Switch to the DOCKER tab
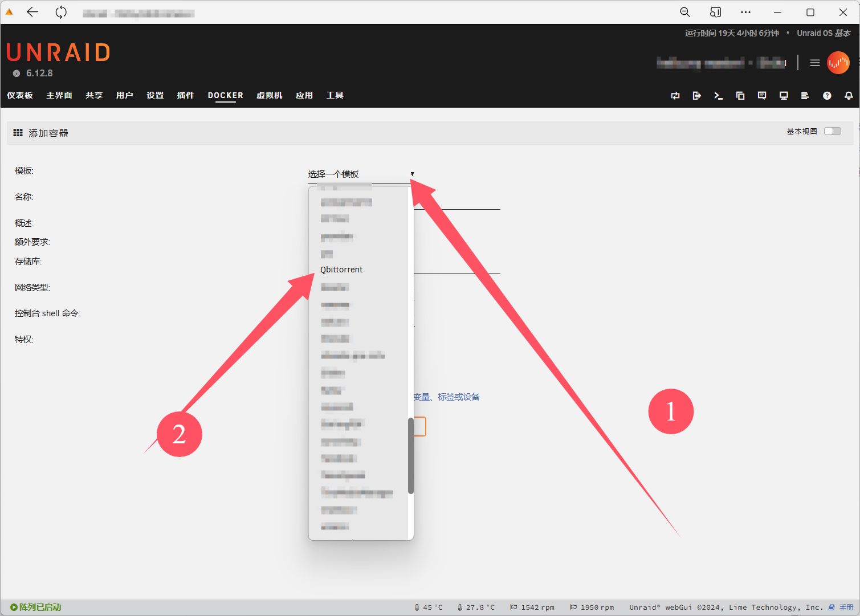Image resolution: width=860 pixels, height=616 pixels. click(x=225, y=95)
